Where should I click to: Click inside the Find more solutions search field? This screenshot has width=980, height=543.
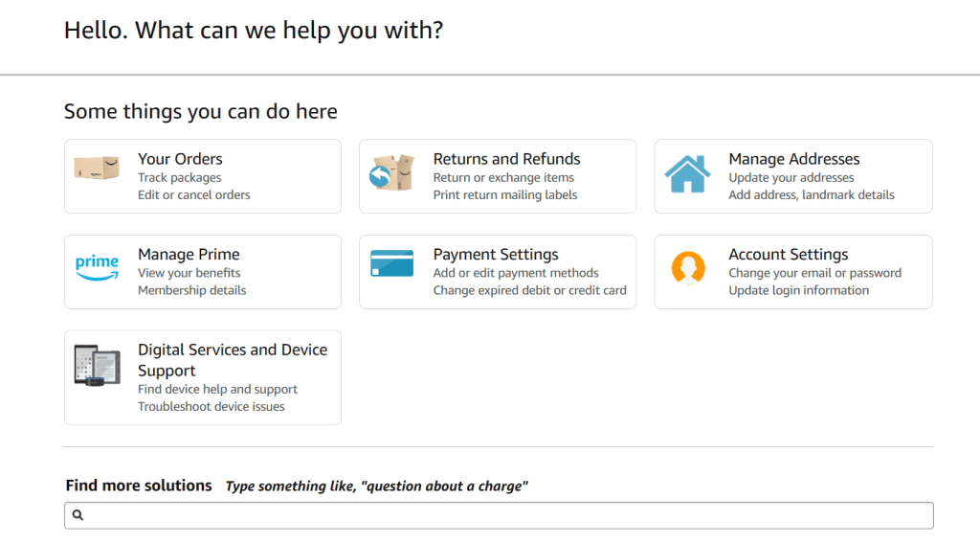click(x=499, y=515)
